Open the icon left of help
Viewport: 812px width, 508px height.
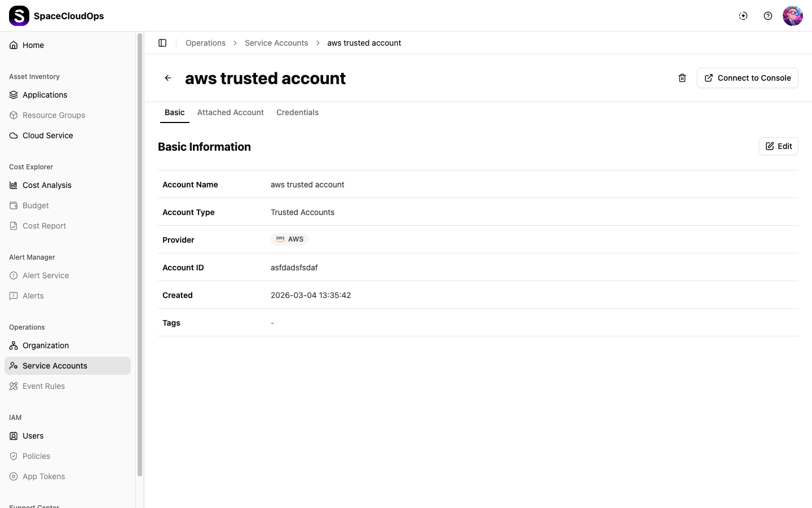(743, 16)
